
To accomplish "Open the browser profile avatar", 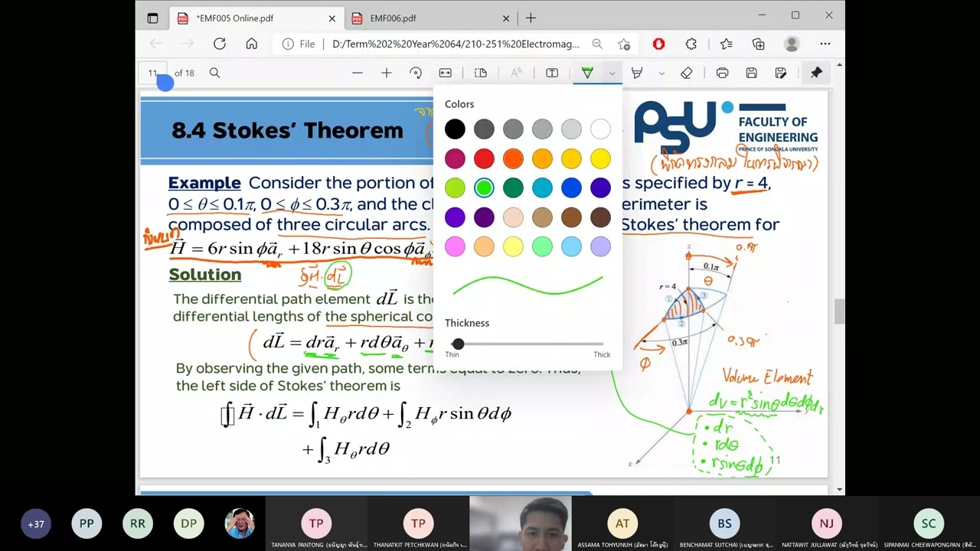I will click(792, 44).
